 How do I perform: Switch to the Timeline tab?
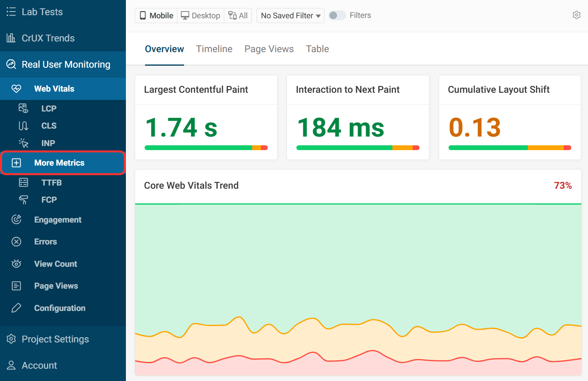[x=214, y=49]
